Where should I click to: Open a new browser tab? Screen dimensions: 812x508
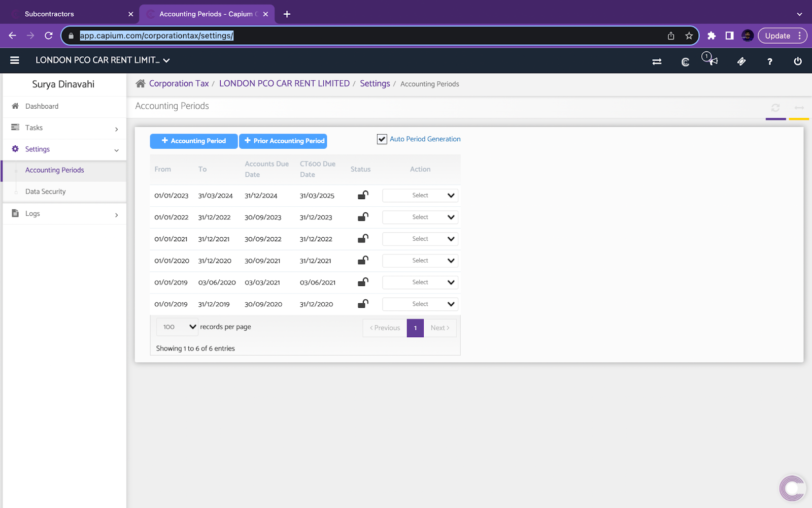pyautogui.click(x=287, y=14)
